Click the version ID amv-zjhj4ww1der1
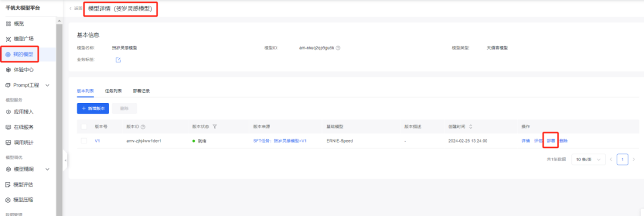 click(x=144, y=140)
